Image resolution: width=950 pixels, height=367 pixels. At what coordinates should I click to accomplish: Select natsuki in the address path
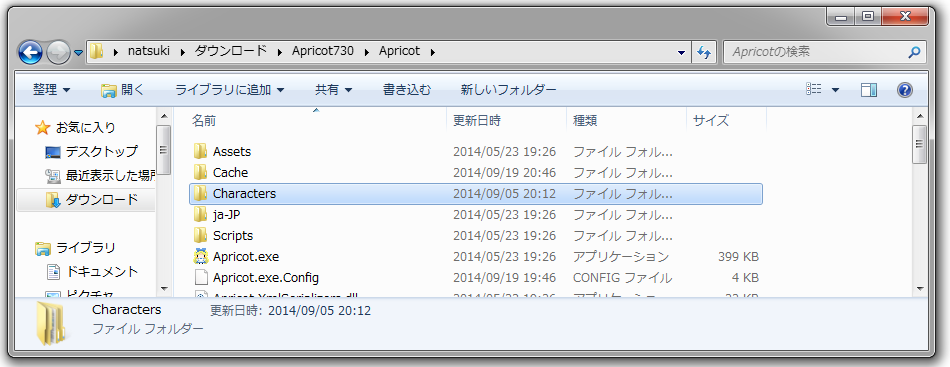[x=148, y=51]
